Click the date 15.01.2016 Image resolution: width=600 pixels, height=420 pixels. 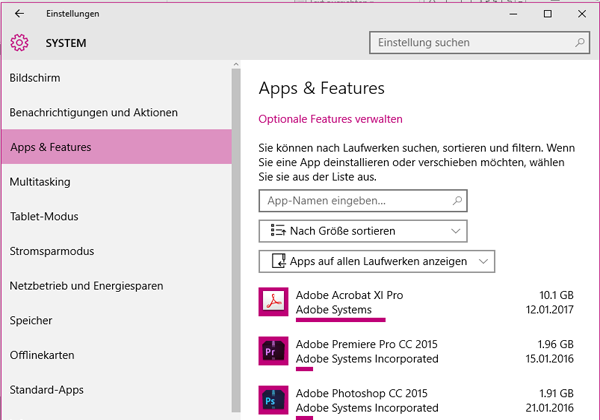(549, 358)
